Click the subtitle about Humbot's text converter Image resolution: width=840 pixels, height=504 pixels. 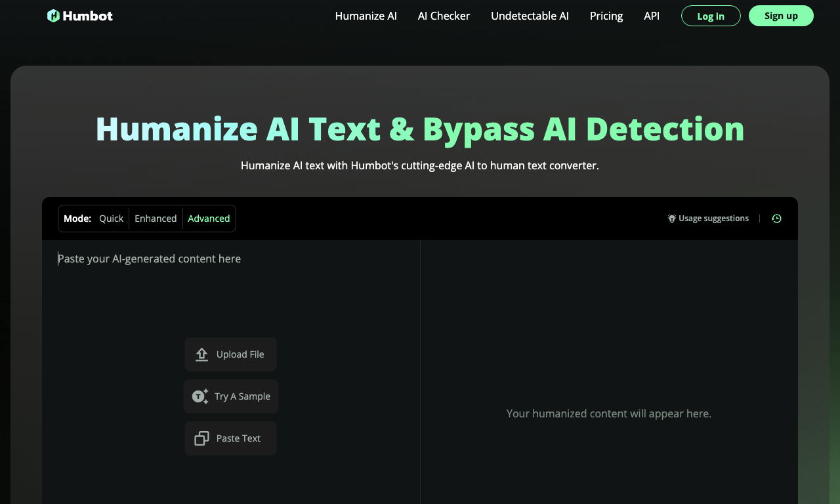click(x=420, y=165)
